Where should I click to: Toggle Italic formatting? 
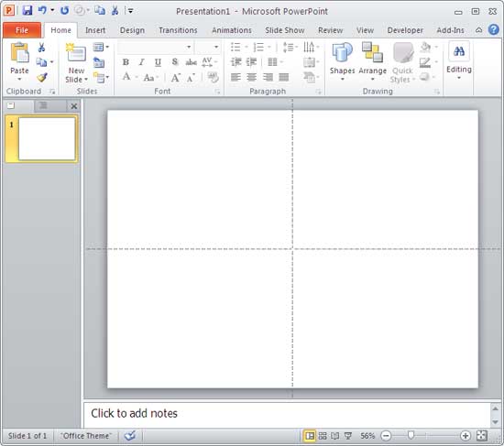(141, 62)
